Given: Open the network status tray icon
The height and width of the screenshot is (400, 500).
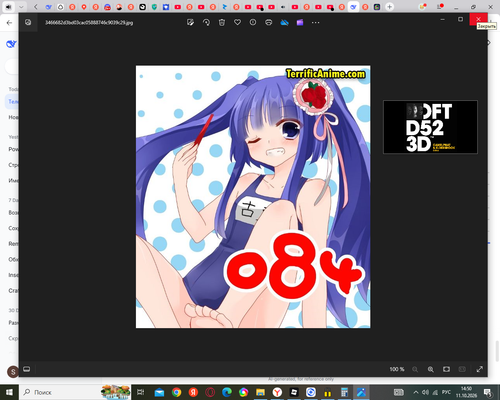Looking at the screenshot, I should (435, 392).
